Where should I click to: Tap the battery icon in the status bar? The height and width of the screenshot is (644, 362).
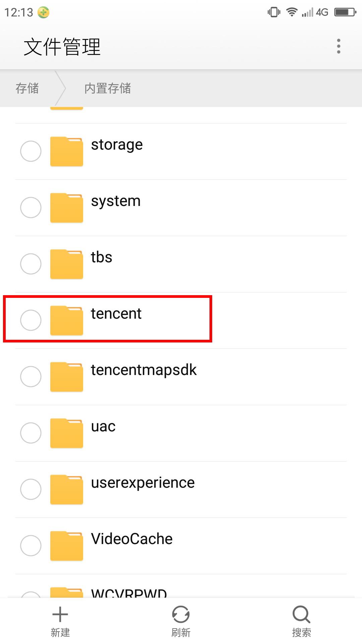(x=345, y=12)
